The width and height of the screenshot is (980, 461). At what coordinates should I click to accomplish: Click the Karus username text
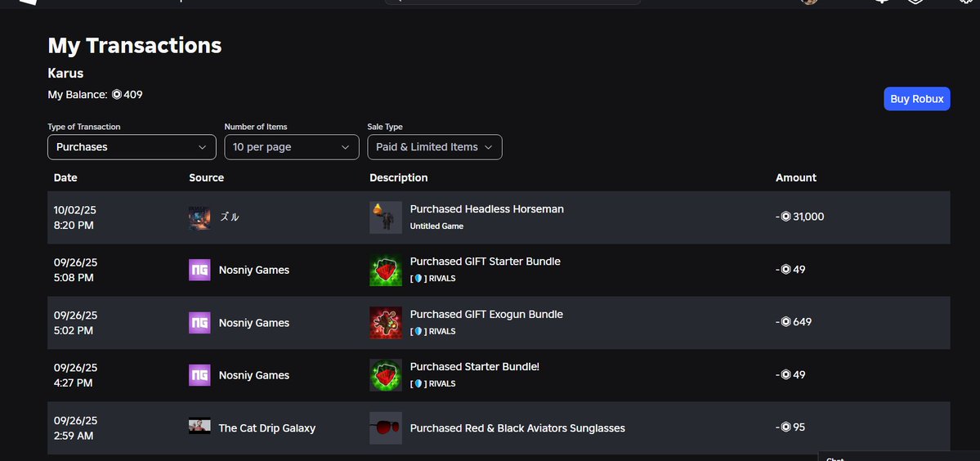point(65,73)
